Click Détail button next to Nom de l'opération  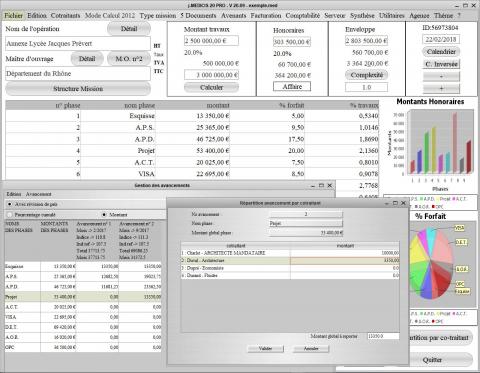[x=129, y=29]
